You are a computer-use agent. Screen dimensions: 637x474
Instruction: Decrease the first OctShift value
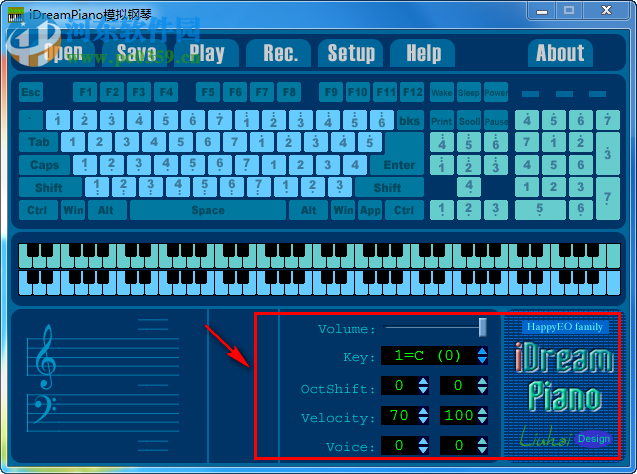pyautogui.click(x=423, y=390)
